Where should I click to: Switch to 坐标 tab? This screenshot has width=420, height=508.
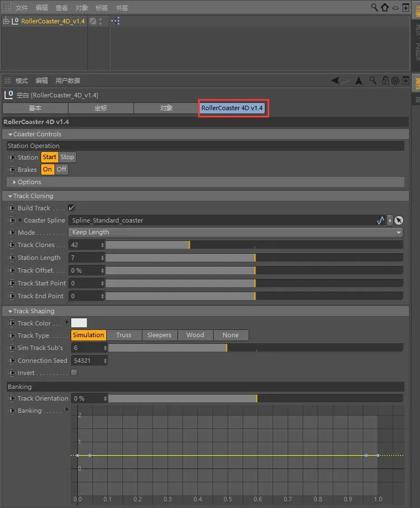(101, 108)
